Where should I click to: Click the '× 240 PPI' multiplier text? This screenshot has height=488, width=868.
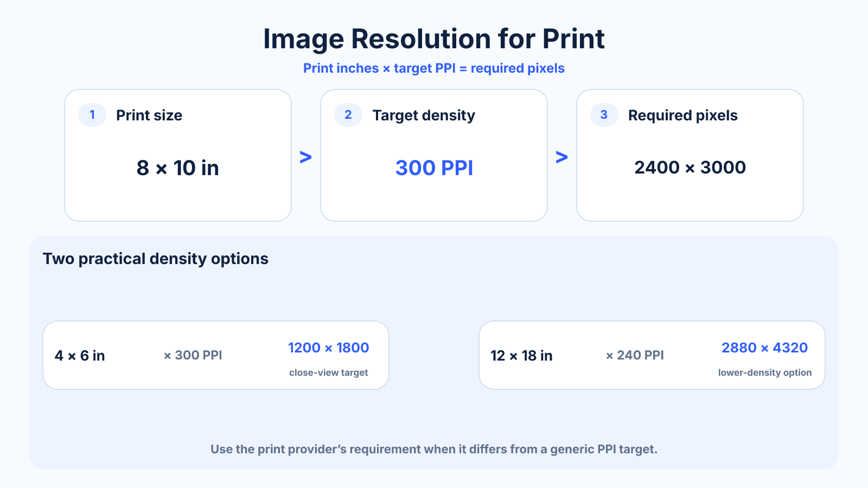tap(635, 355)
